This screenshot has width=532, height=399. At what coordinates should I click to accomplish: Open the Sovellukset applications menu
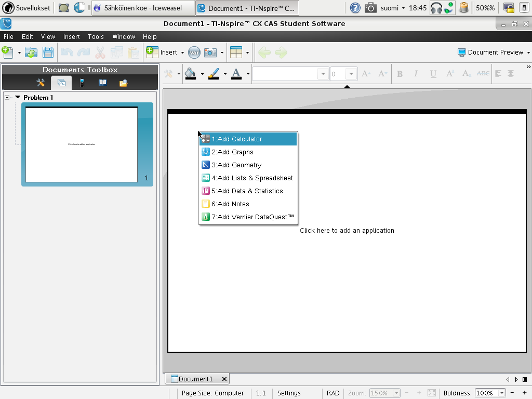coord(26,8)
